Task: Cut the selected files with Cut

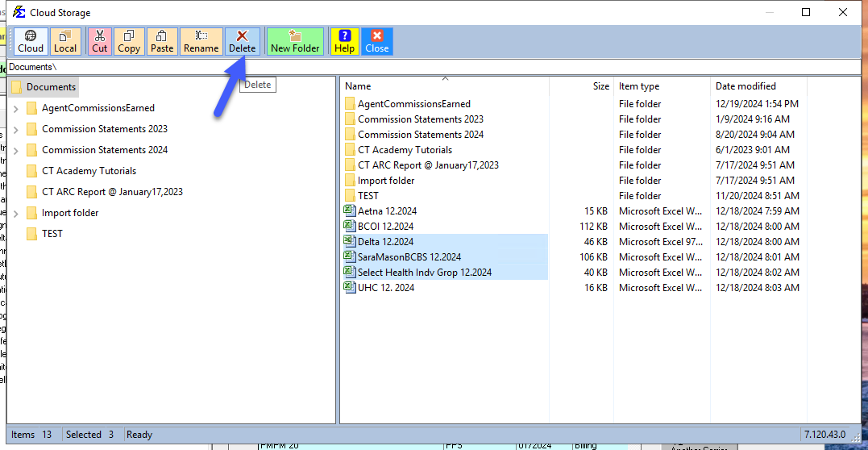Action: pos(100,42)
